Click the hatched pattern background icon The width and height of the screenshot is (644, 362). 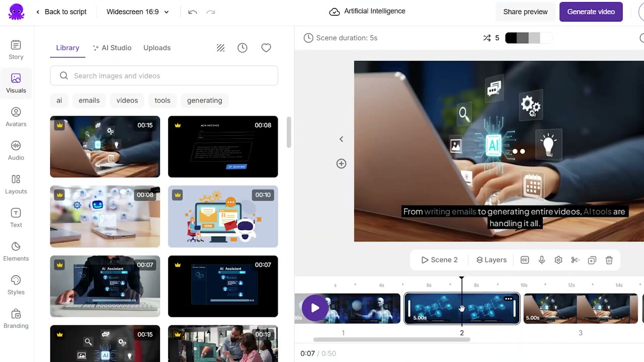(x=220, y=48)
